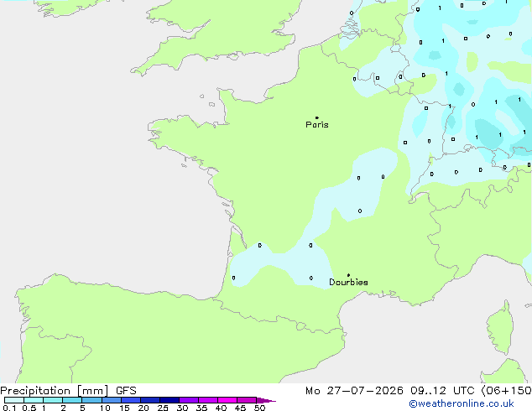
Task: Click the 'GFS' model label
Action: [x=126, y=391]
